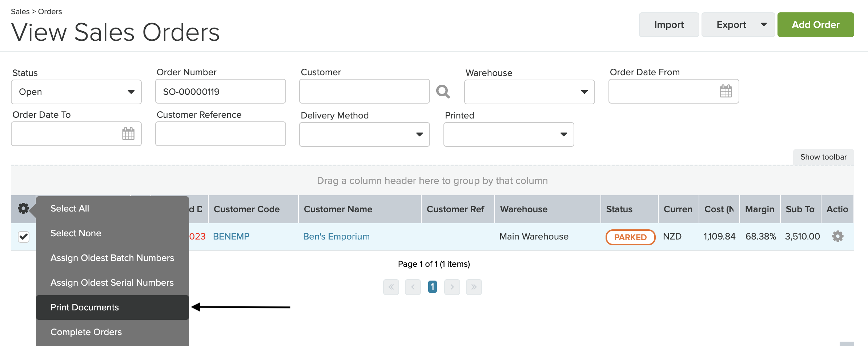Open the Status dropdown
The width and height of the screenshot is (868, 346).
76,92
